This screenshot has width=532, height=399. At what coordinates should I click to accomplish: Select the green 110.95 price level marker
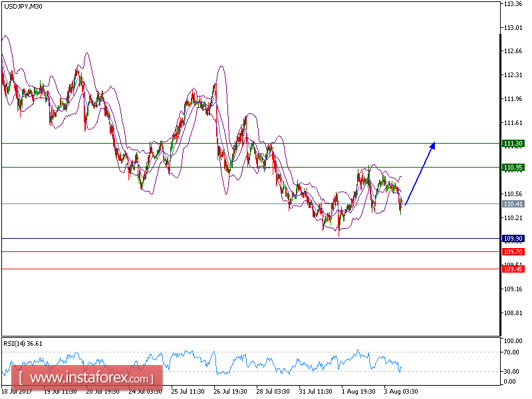(x=512, y=167)
